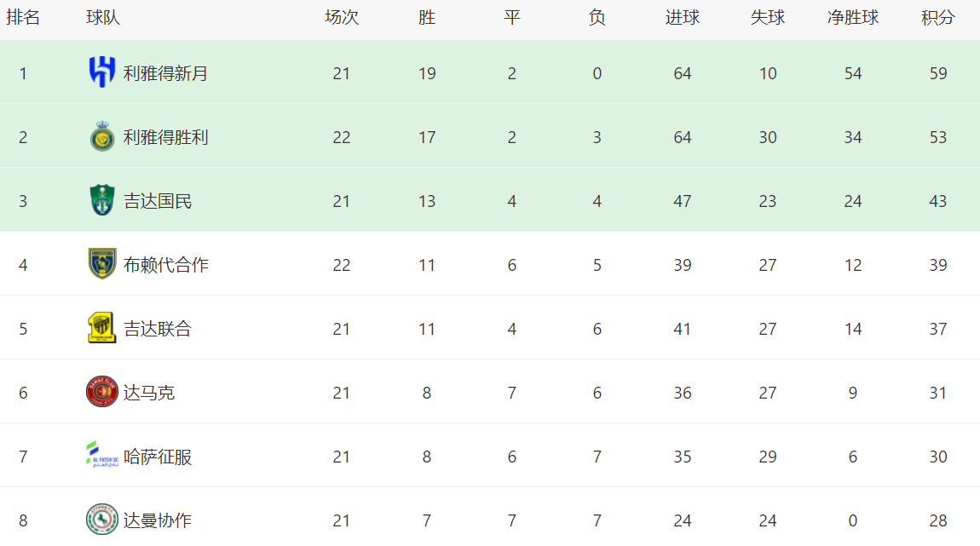980x546 pixels.
Task: Select the 达曼协作 green circular badge
Action: [102, 519]
